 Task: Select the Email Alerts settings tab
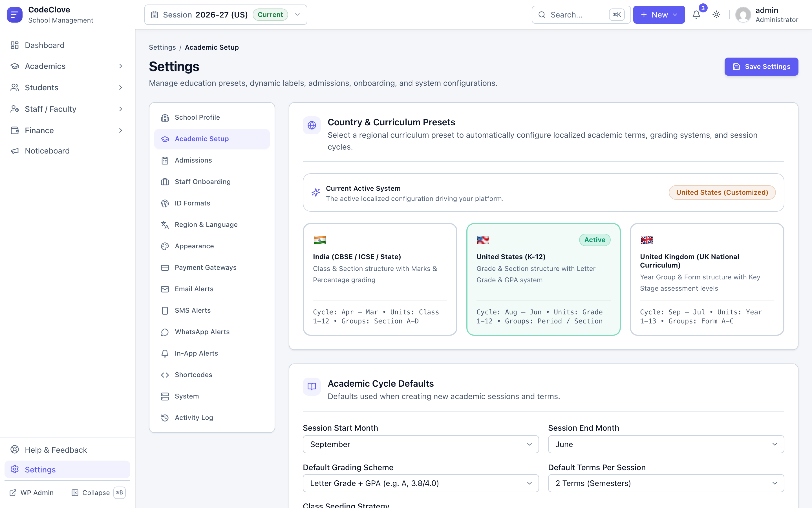pyautogui.click(x=212, y=289)
